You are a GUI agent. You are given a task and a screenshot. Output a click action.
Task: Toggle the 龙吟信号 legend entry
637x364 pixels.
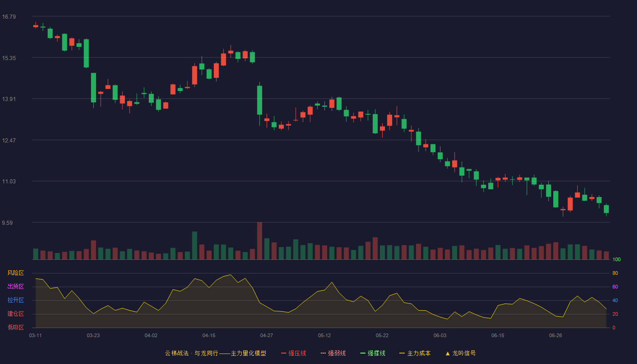pos(460,353)
